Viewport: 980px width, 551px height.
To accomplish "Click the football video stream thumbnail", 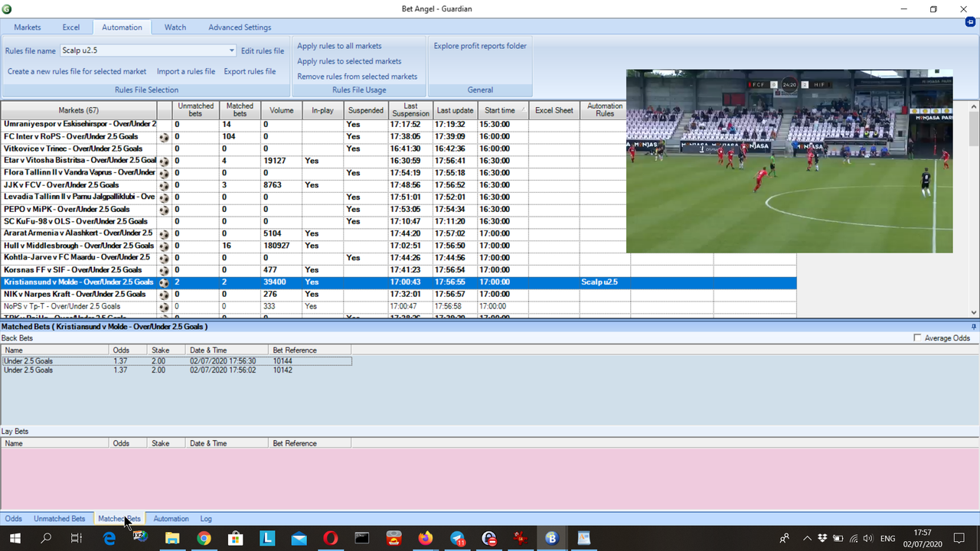I will tap(789, 161).
